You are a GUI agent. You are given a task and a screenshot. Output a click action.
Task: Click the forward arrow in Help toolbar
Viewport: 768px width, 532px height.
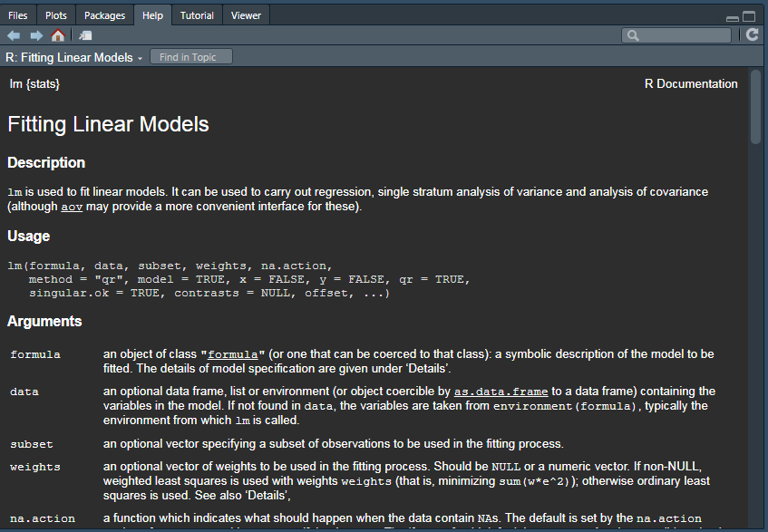point(35,35)
